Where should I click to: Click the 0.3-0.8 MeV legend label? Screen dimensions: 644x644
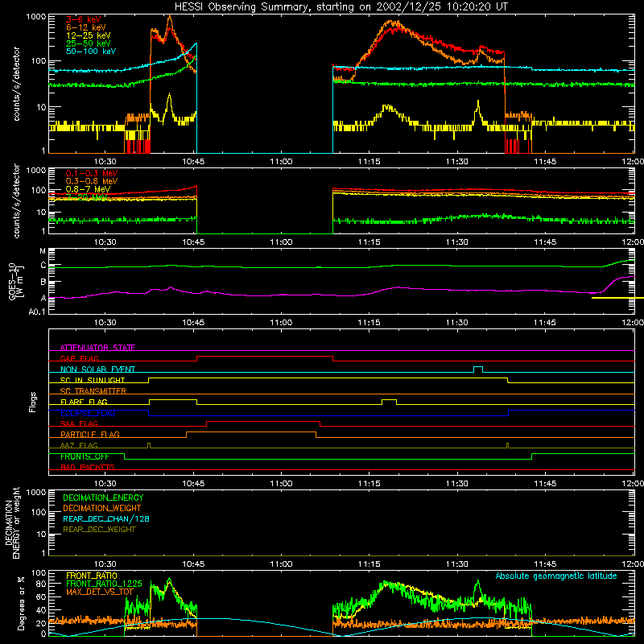[92, 181]
